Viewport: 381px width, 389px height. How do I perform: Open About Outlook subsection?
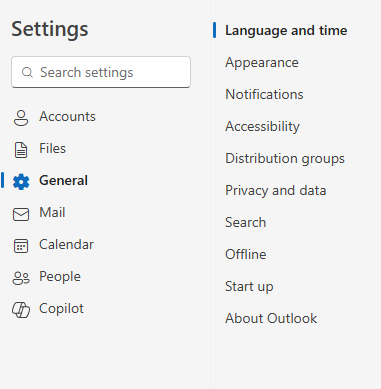[x=271, y=318]
